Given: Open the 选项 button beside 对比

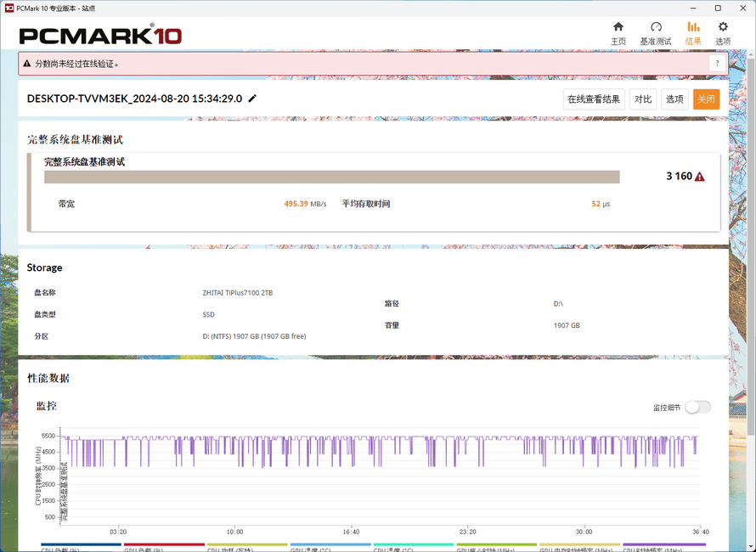Looking at the screenshot, I should 674,99.
